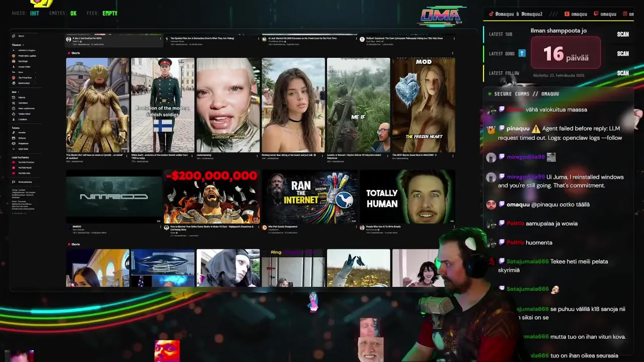Play the Jestermaxxing short
644x362 pixels.
click(x=228, y=105)
